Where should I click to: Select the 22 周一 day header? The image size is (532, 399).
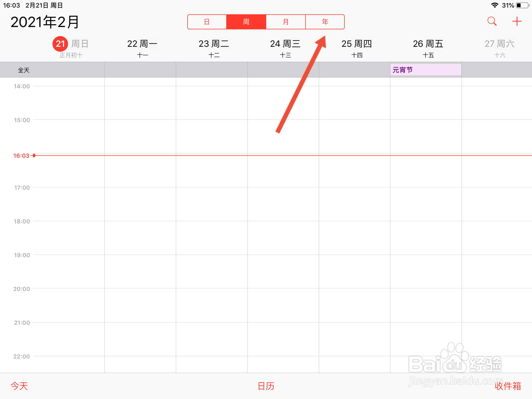[142, 44]
